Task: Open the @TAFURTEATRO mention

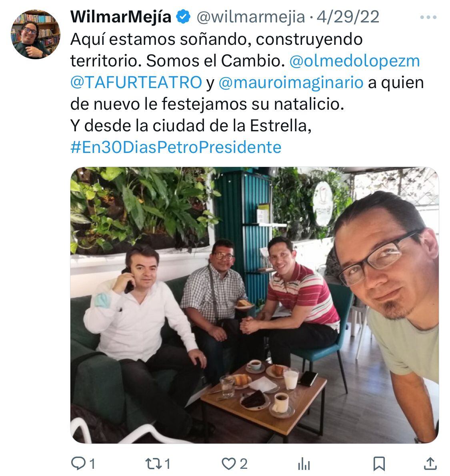Action: tap(136, 82)
